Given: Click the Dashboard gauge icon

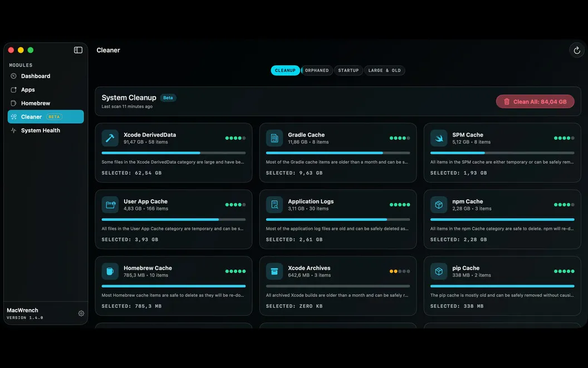Looking at the screenshot, I should click(x=13, y=76).
